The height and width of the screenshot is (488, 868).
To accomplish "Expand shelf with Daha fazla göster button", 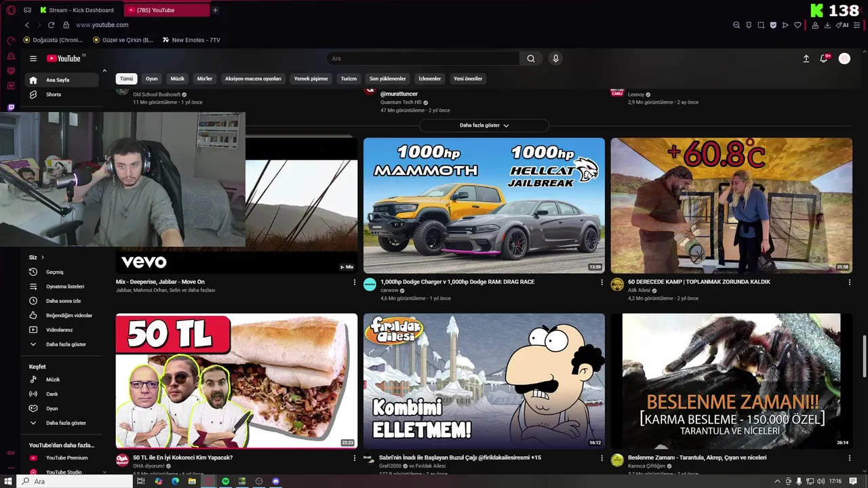I will [484, 125].
